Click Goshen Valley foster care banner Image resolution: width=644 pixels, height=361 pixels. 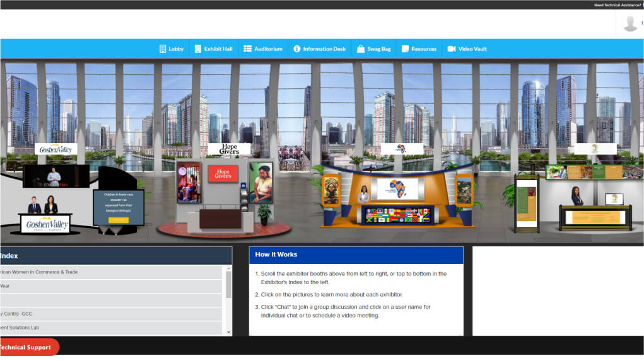click(x=119, y=207)
